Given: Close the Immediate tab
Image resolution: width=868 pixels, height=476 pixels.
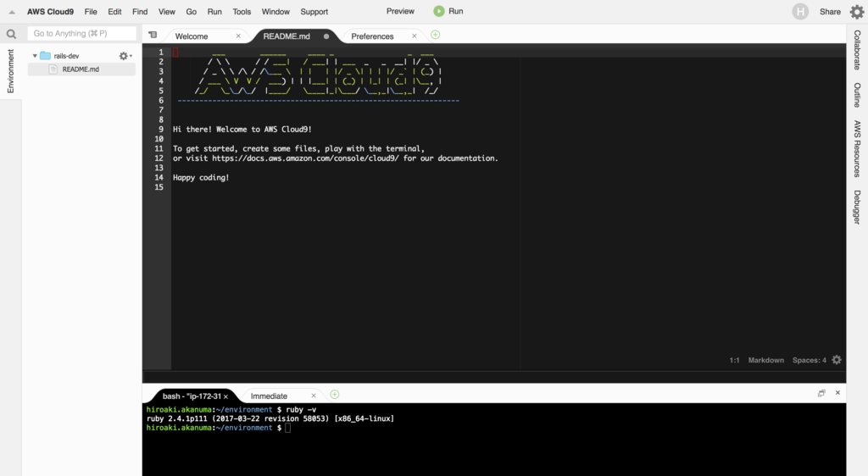Looking at the screenshot, I should point(314,396).
